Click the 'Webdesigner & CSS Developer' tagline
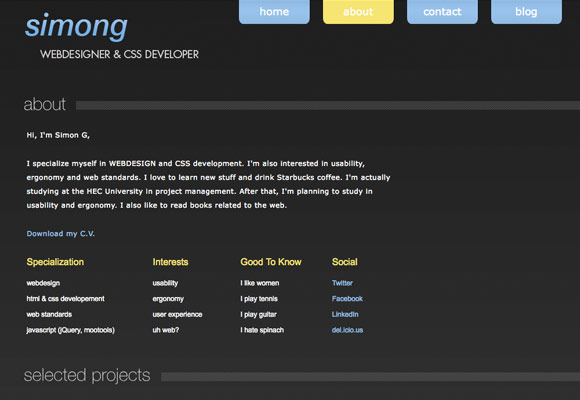580x400 pixels. click(x=119, y=54)
